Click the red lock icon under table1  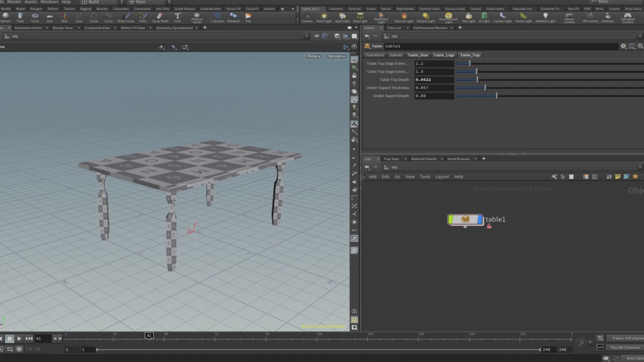(489, 226)
